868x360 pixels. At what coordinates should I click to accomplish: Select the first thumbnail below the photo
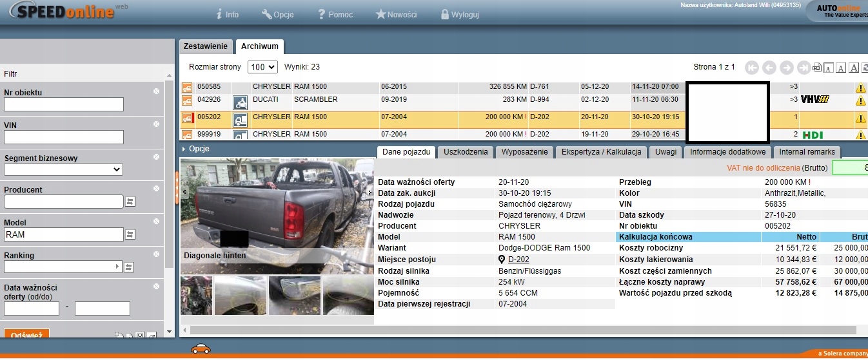(x=196, y=296)
